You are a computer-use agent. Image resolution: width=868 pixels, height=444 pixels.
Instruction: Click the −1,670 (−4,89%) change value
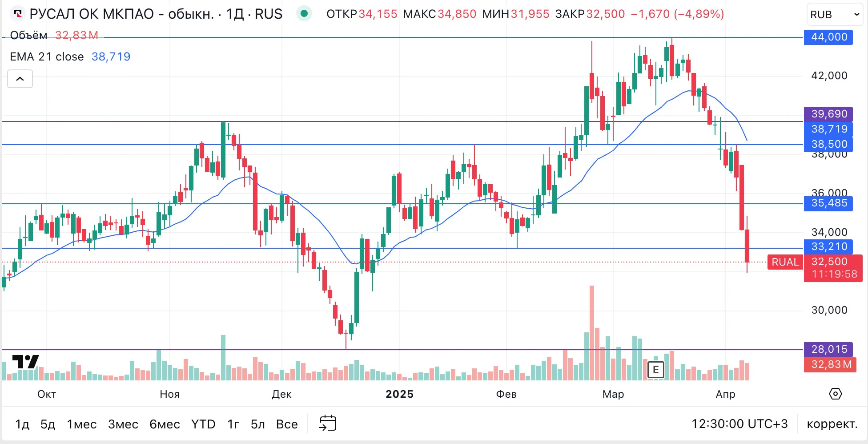point(678,14)
